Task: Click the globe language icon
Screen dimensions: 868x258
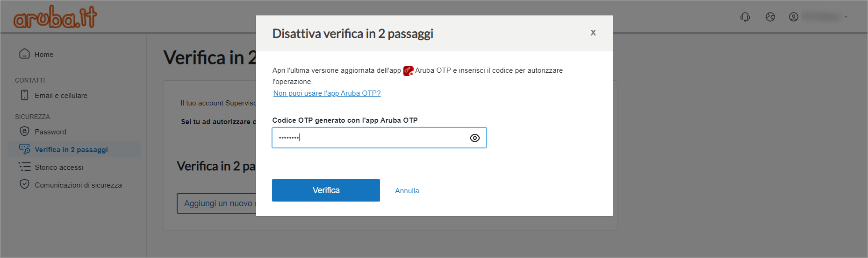Action: pos(770,17)
